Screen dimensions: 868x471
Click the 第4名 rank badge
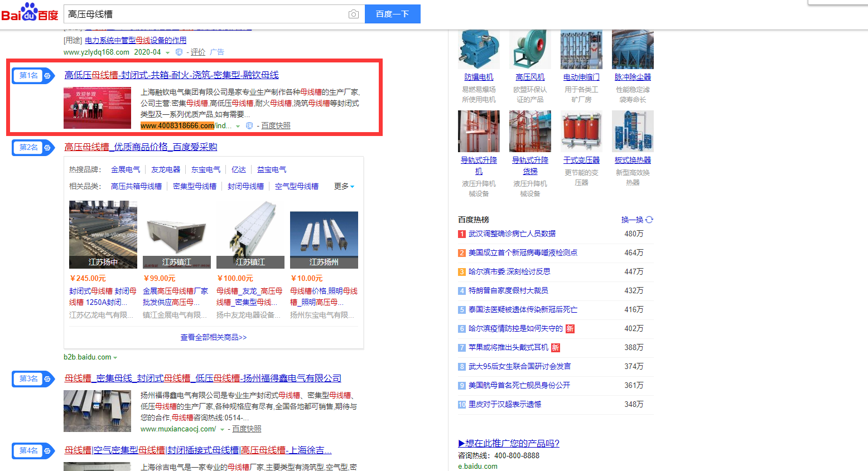(33, 451)
